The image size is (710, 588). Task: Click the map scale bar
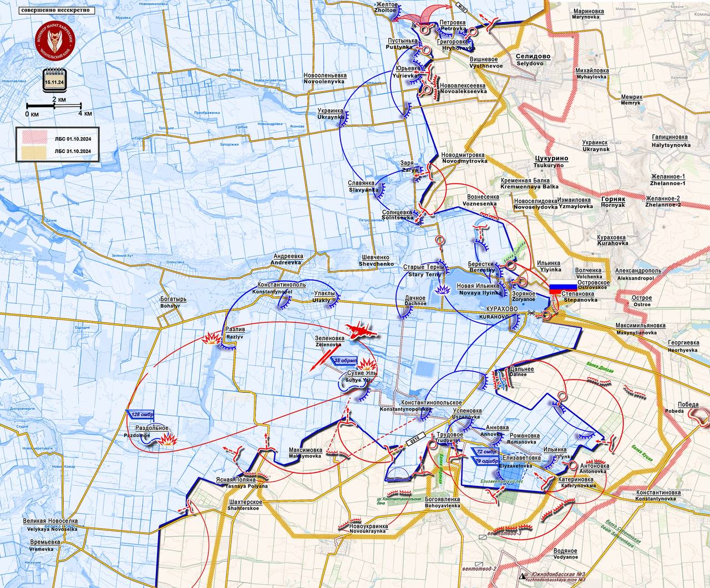click(54, 105)
